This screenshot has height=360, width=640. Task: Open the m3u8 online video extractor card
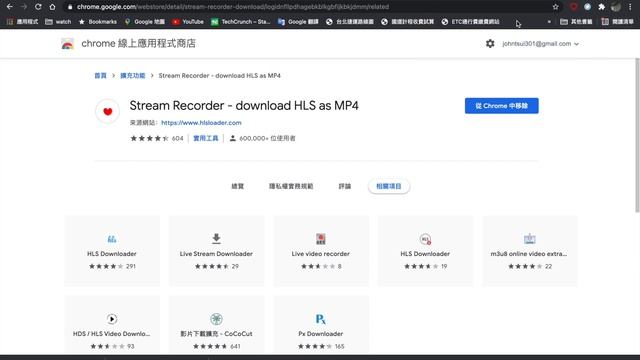click(x=530, y=251)
